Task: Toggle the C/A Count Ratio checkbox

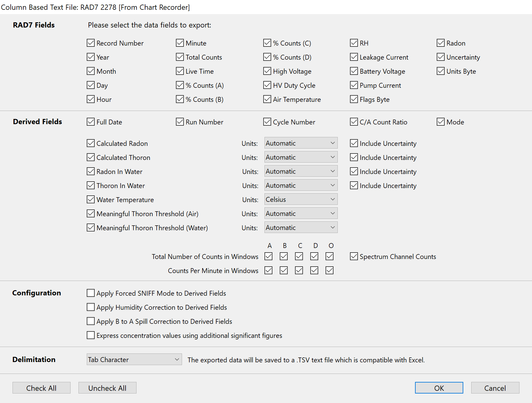Action: (x=354, y=122)
